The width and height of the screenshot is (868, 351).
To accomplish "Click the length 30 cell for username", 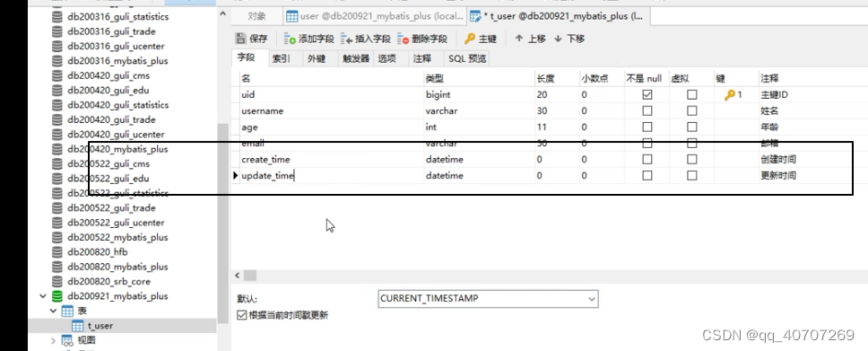I will 556,111.
